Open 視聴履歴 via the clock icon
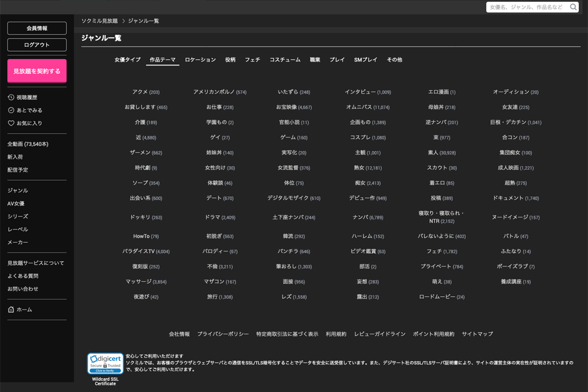The height and width of the screenshot is (392, 588). click(11, 98)
